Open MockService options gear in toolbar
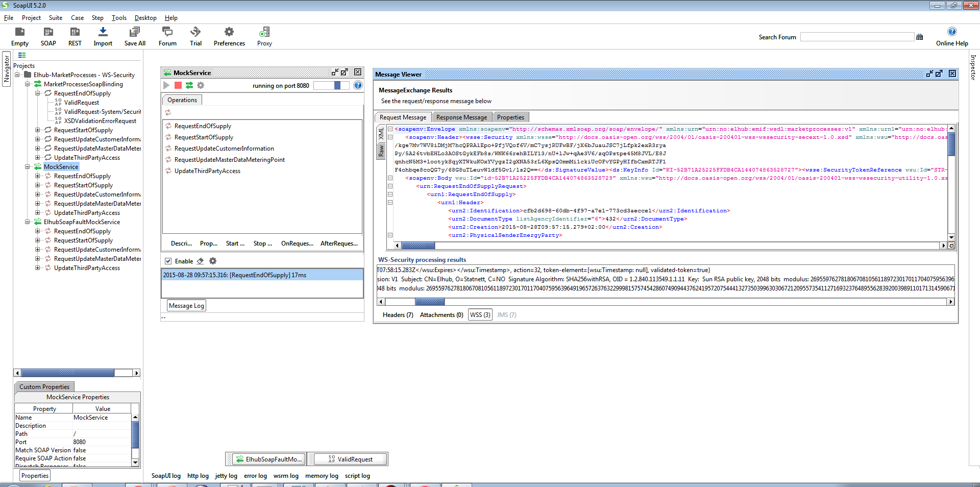980x487 pixels. [x=201, y=85]
